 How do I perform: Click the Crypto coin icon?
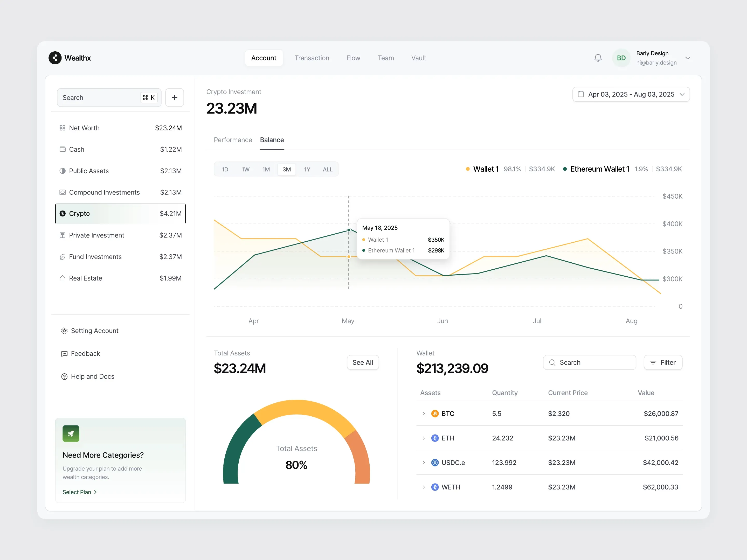coord(63,214)
